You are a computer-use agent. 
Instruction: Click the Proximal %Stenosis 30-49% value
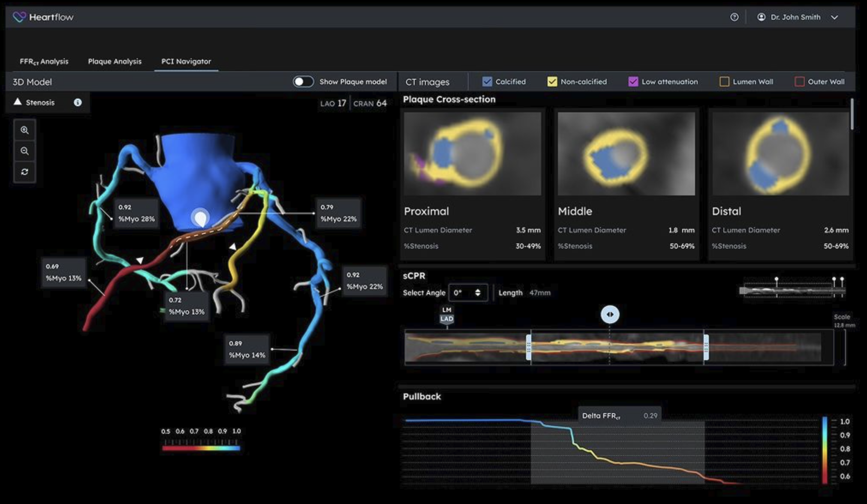tap(528, 246)
